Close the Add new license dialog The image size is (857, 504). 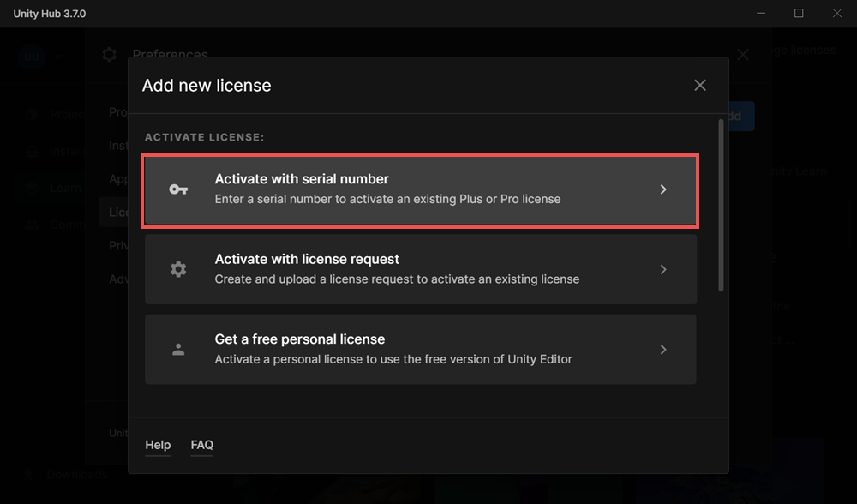click(x=699, y=85)
